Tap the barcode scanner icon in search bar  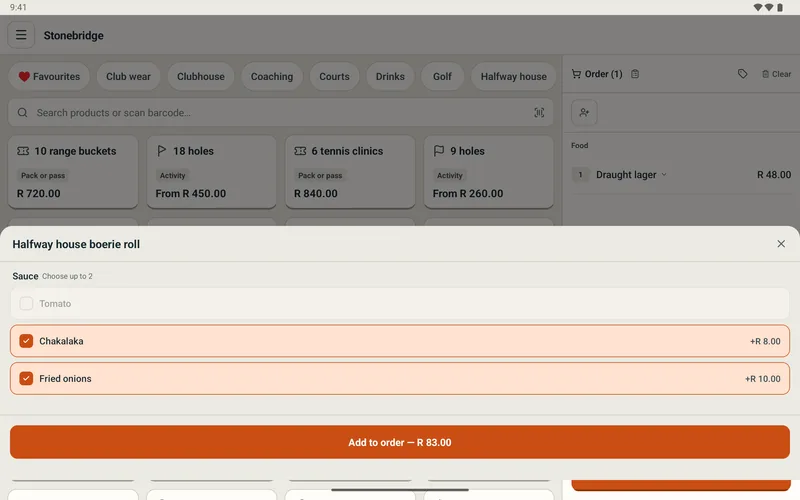point(539,113)
